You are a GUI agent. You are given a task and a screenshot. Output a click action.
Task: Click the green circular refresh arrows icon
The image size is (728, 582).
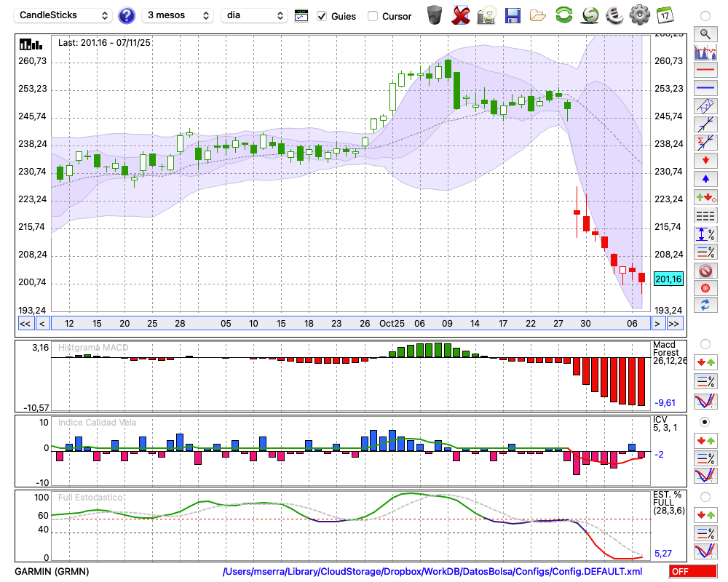[x=563, y=15]
